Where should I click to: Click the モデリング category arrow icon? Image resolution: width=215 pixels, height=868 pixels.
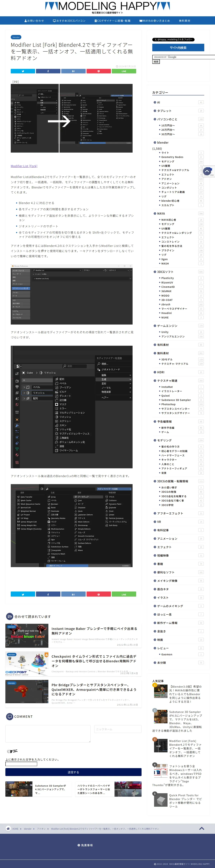tap(155, 440)
